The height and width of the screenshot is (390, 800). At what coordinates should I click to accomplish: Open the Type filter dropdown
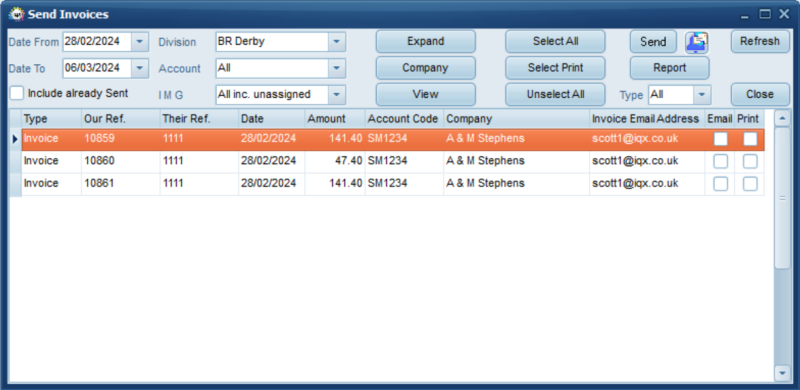point(702,94)
